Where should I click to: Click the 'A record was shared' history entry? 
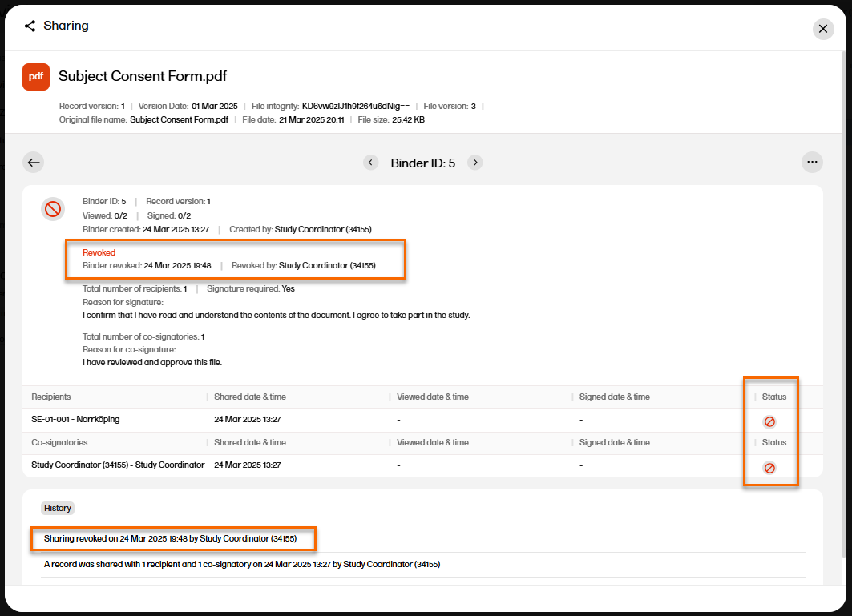point(242,565)
